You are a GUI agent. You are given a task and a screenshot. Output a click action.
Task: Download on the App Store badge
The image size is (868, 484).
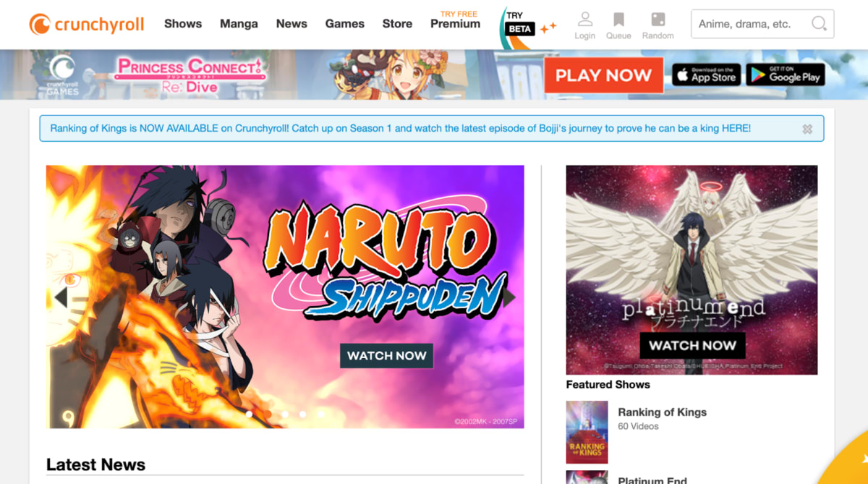(x=706, y=75)
